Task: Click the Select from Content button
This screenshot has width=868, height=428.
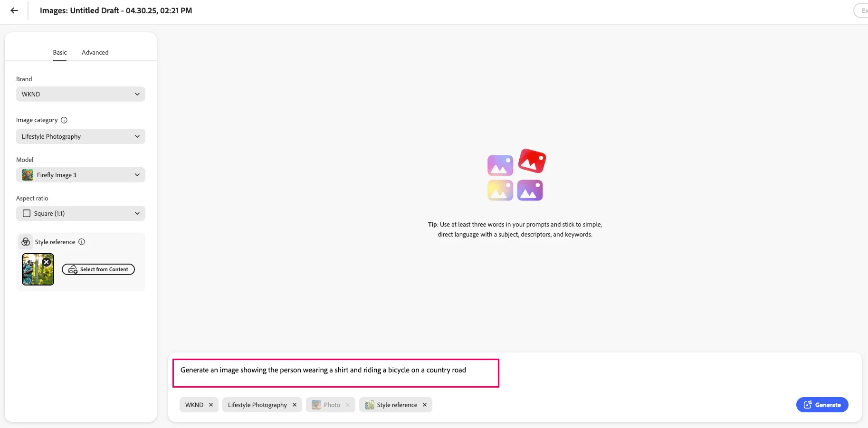Action: pos(98,269)
